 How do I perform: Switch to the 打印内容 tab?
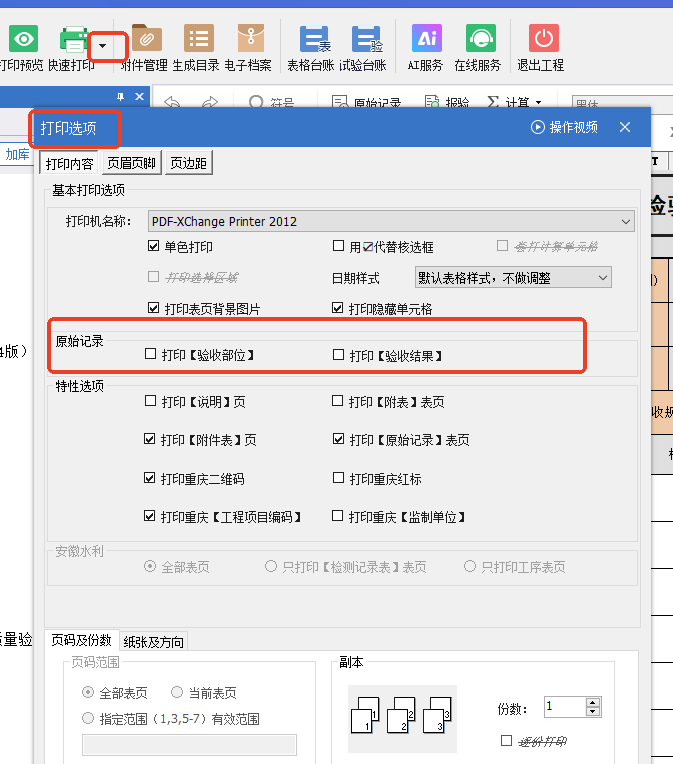69,163
